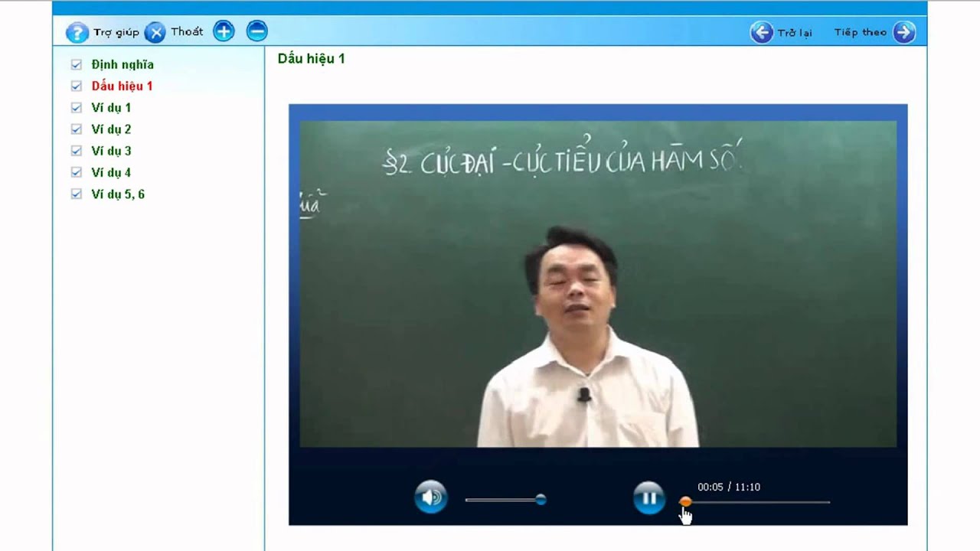Click the Thoát exit X icon
Viewport: 980px width, 551px height.
point(155,32)
